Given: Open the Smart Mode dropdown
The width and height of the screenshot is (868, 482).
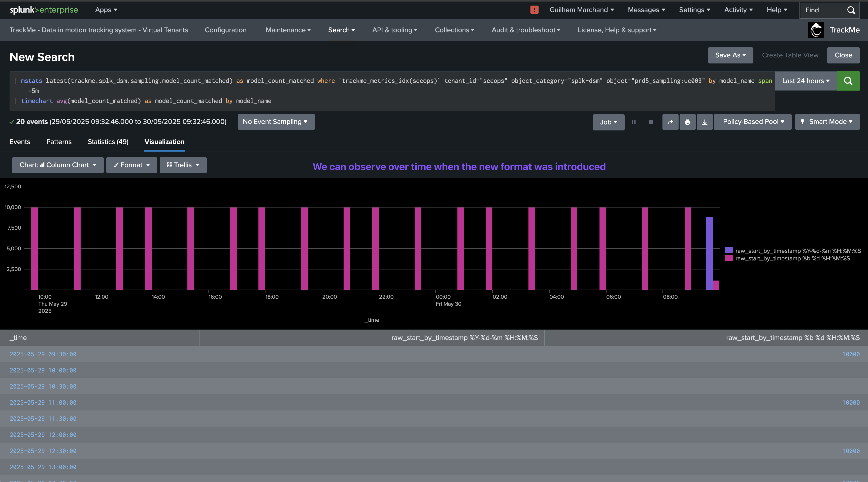Looking at the screenshot, I should click(827, 122).
